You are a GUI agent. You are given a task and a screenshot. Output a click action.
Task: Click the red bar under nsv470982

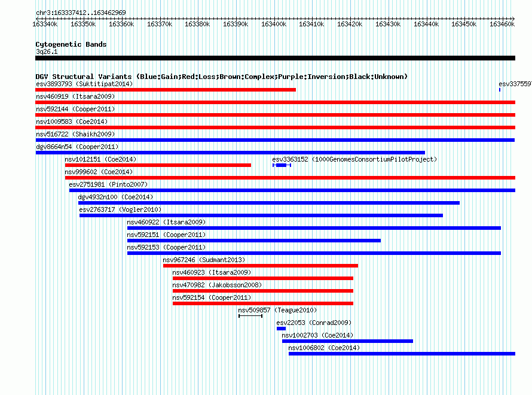[263, 291]
